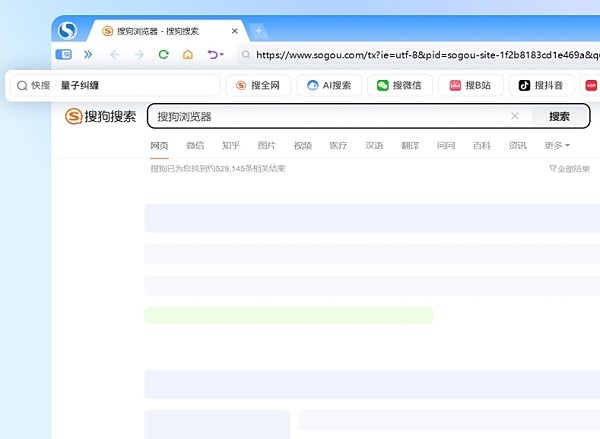The height and width of the screenshot is (439, 600).
Task: Click the 量子纠缠 quick search input field
Action: [x=135, y=86]
